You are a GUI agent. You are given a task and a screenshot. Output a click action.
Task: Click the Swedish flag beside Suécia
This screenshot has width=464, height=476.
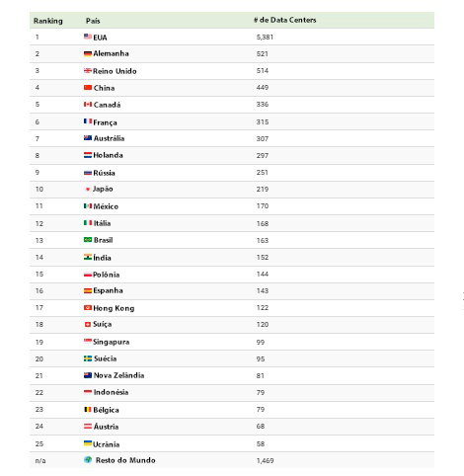88,358
